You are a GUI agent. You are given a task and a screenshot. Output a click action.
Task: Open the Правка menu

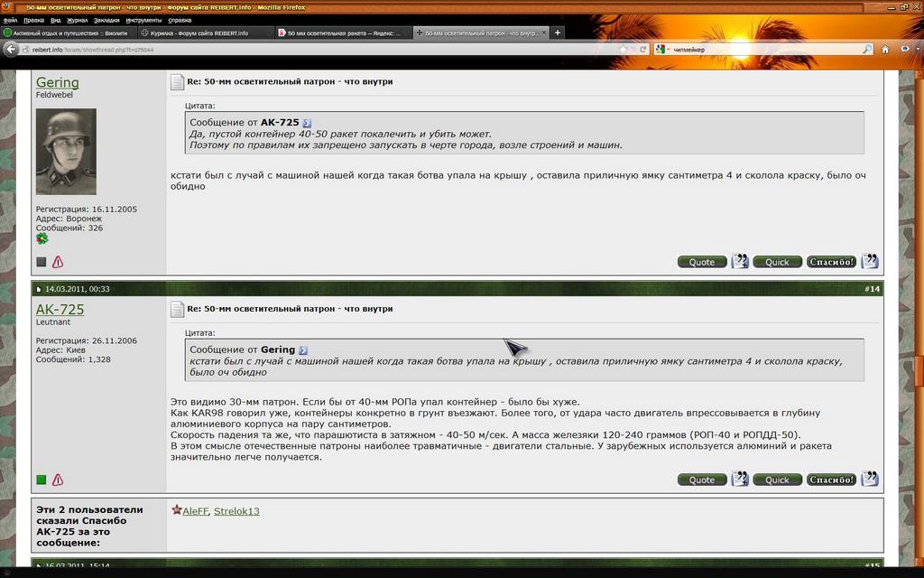point(33,20)
